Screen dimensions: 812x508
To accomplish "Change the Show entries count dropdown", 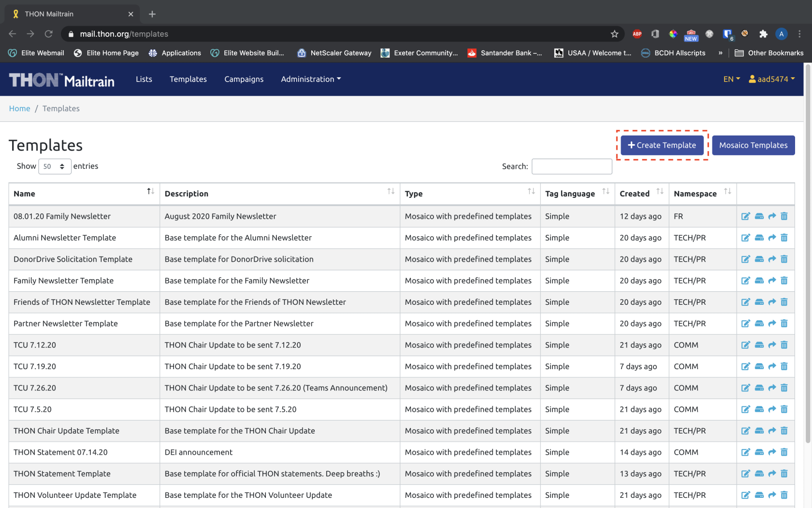I will click(55, 166).
